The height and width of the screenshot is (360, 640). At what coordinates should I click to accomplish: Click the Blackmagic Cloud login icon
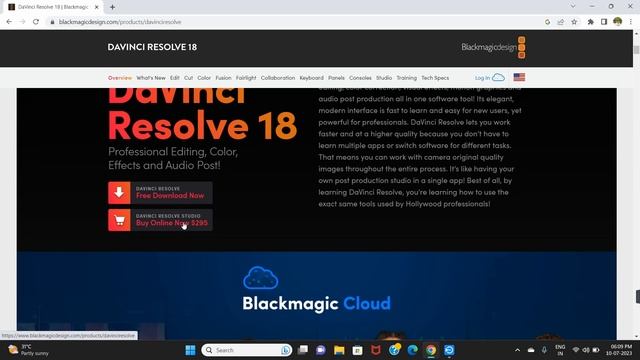pyautogui.click(x=498, y=78)
